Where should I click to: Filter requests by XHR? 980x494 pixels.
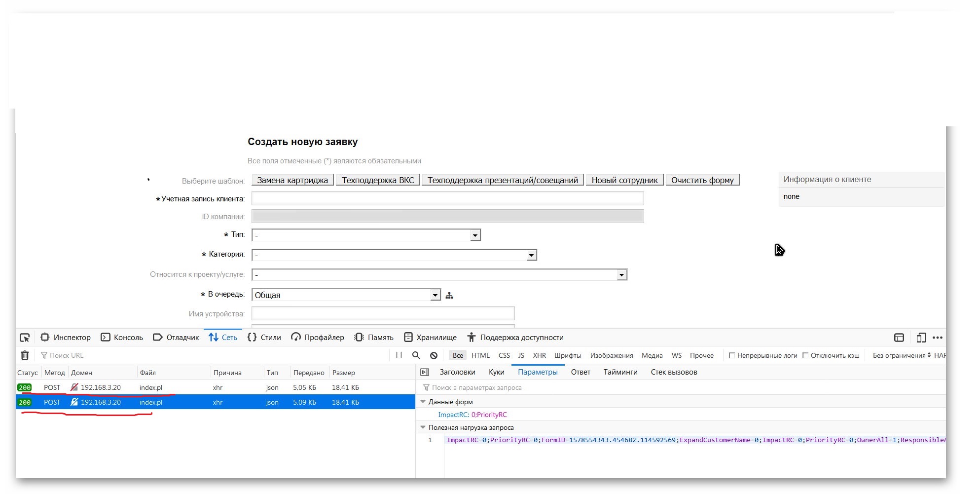pyautogui.click(x=540, y=355)
